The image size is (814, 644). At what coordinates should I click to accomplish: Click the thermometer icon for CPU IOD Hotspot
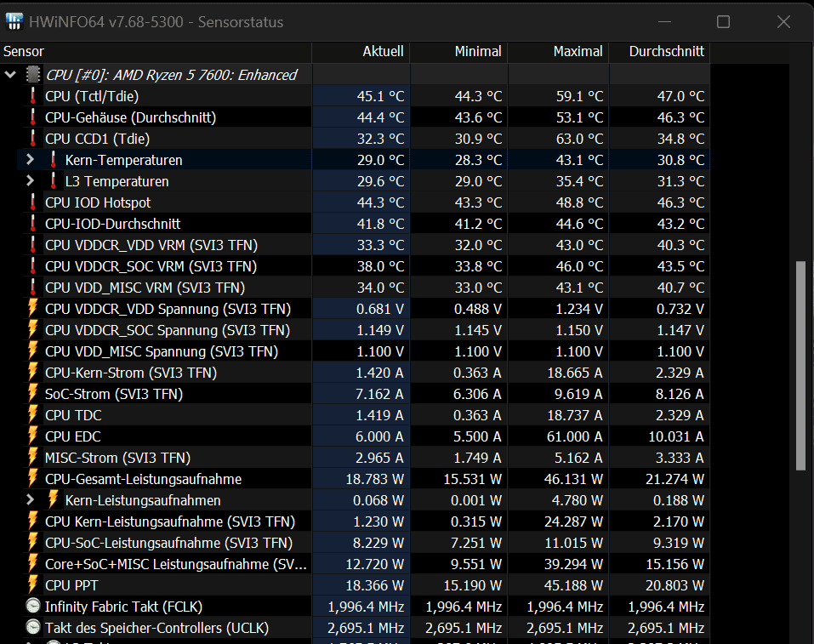coord(33,202)
